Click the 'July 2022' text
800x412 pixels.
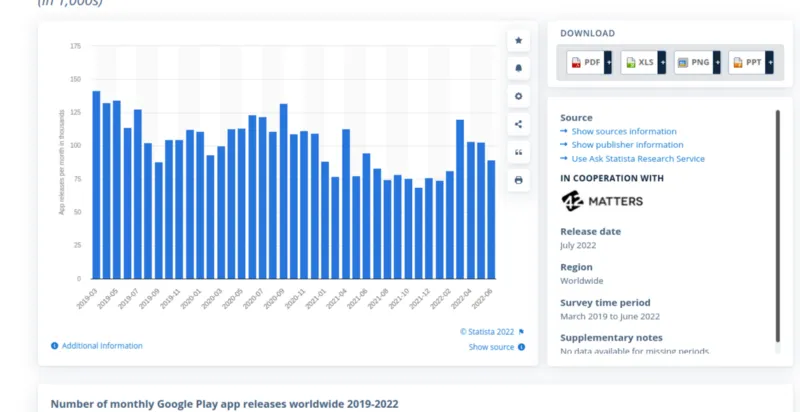click(x=578, y=245)
